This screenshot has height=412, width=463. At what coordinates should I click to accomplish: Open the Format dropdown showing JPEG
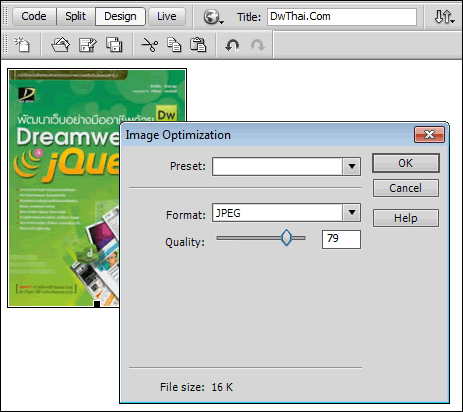tap(352, 212)
